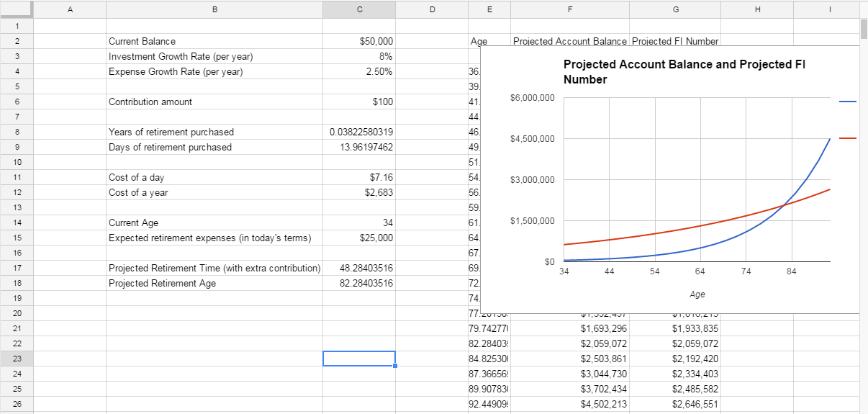Select the column F header
Screen dimensions: 868x414
[x=570, y=9]
